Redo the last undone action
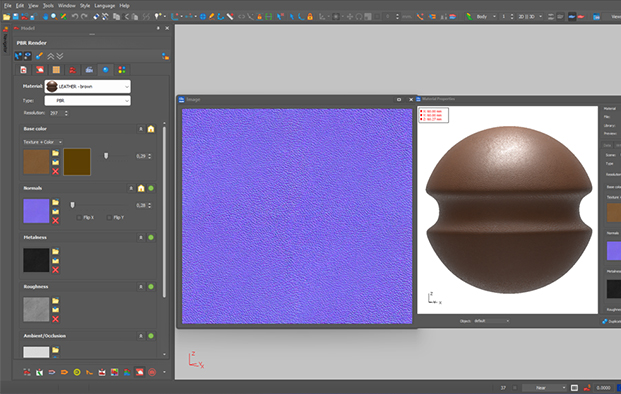The height and width of the screenshot is (394, 621). [x=84, y=17]
